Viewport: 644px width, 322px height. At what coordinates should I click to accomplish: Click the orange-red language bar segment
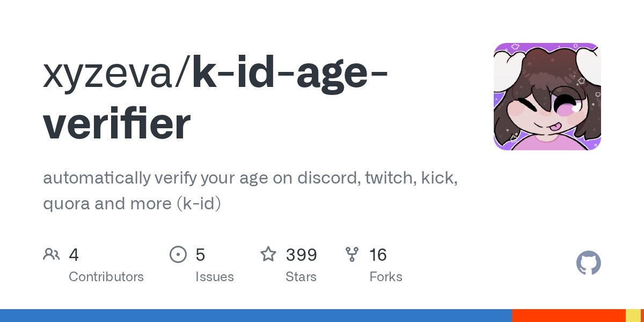pyautogui.click(x=569, y=316)
